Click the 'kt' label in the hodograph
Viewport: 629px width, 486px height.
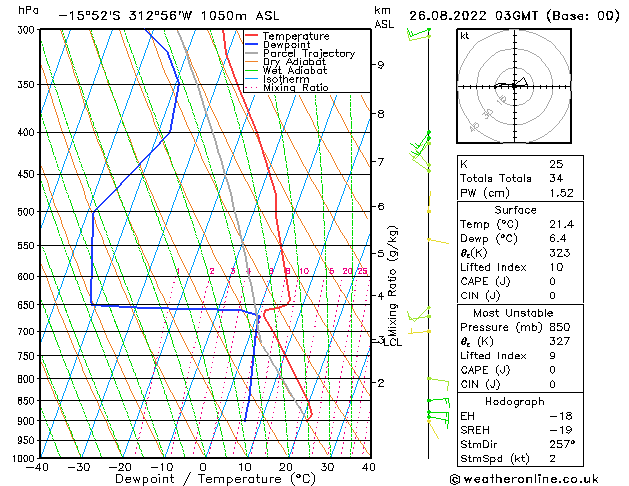tap(465, 36)
